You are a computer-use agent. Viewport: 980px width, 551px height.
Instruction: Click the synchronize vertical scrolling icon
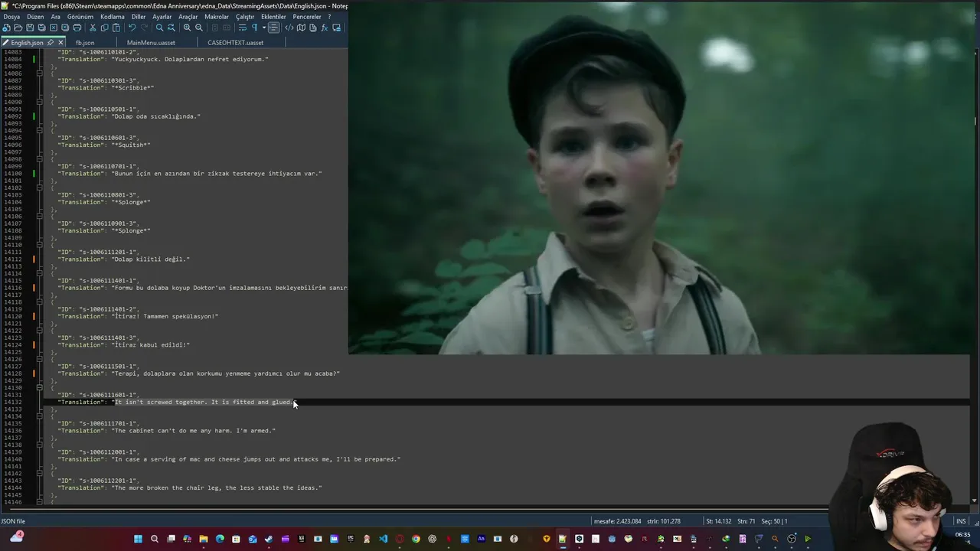pyautogui.click(x=214, y=28)
